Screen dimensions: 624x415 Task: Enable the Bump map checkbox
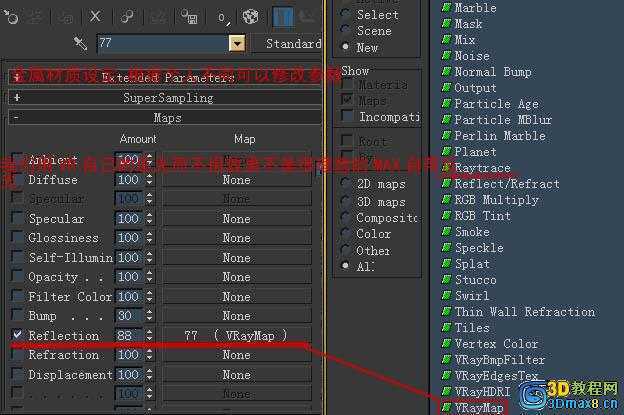click(x=17, y=315)
